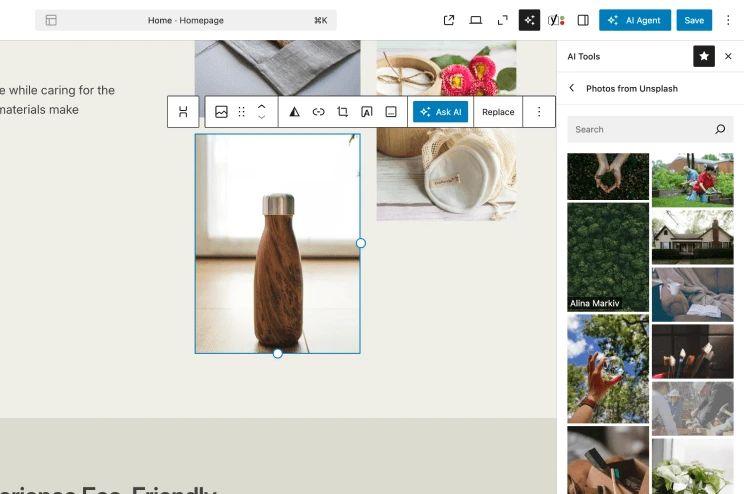Screen dimensions: 744x494
Task: Click the insert link icon
Action: point(318,112)
